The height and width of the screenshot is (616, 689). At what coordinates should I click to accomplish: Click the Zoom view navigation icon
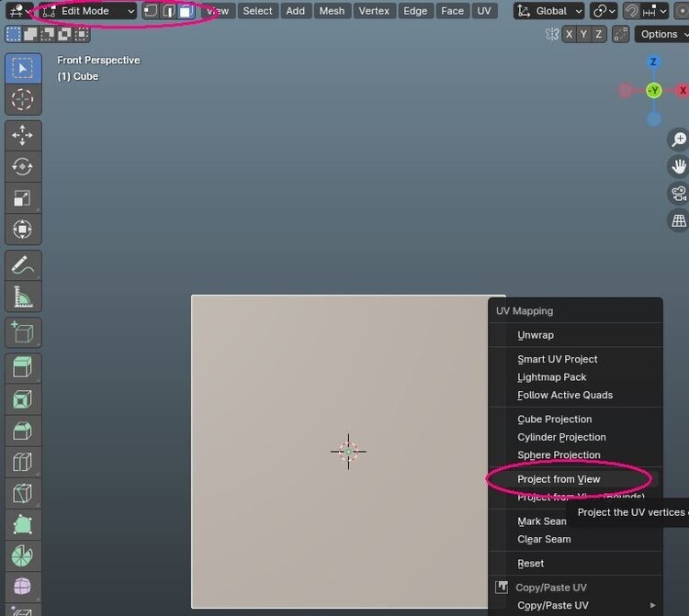click(x=679, y=140)
